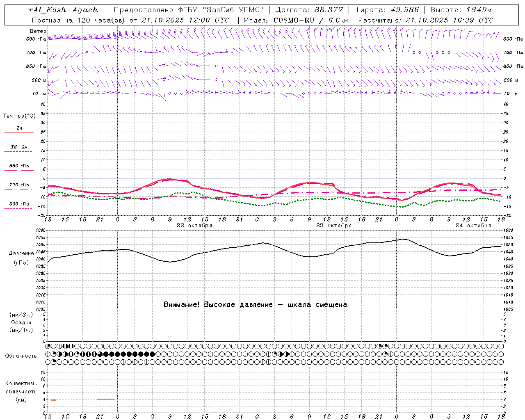Viewport: 525px width, 420px height.
Task: Select the model name COSMO-RU
Action: point(294,20)
